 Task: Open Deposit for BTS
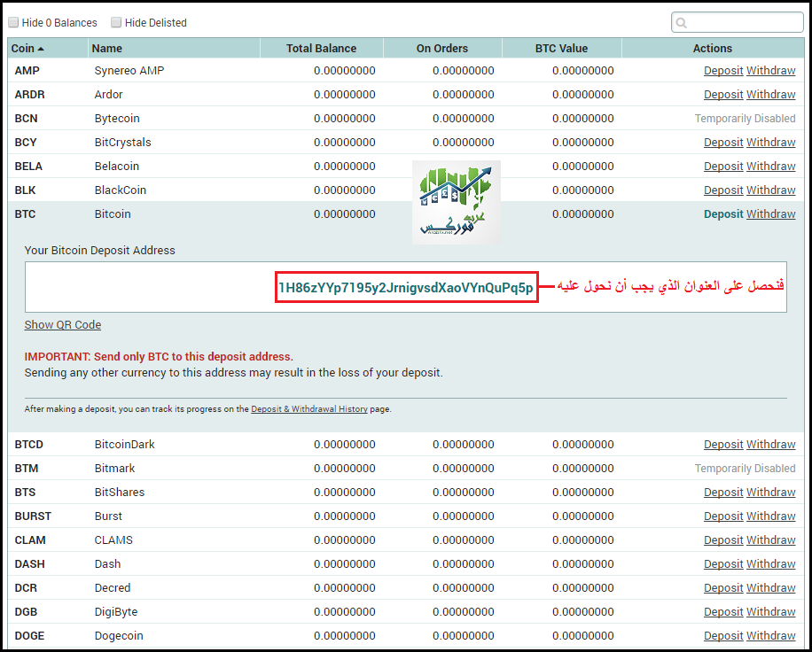pos(723,493)
